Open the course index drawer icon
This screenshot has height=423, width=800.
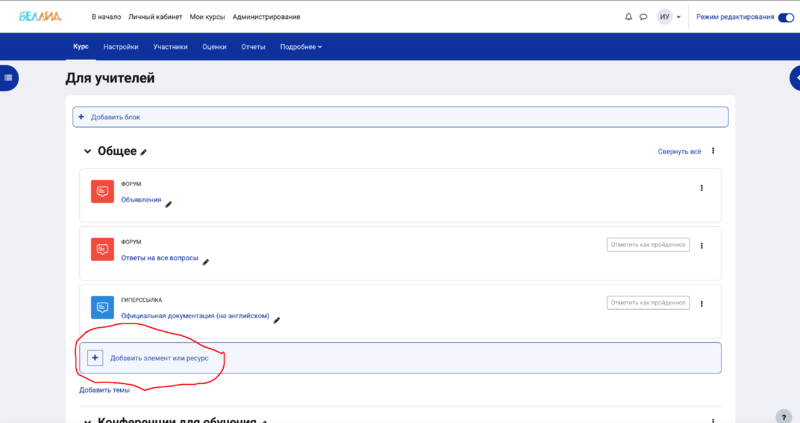click(8, 76)
